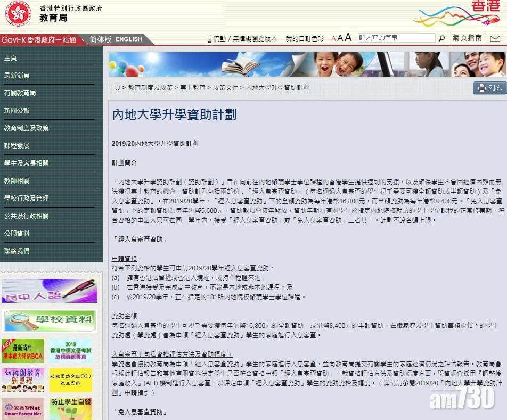This screenshot has height=420, width=507.
Task: Click the 輸入查詢字串 search box
Action: pos(397,37)
